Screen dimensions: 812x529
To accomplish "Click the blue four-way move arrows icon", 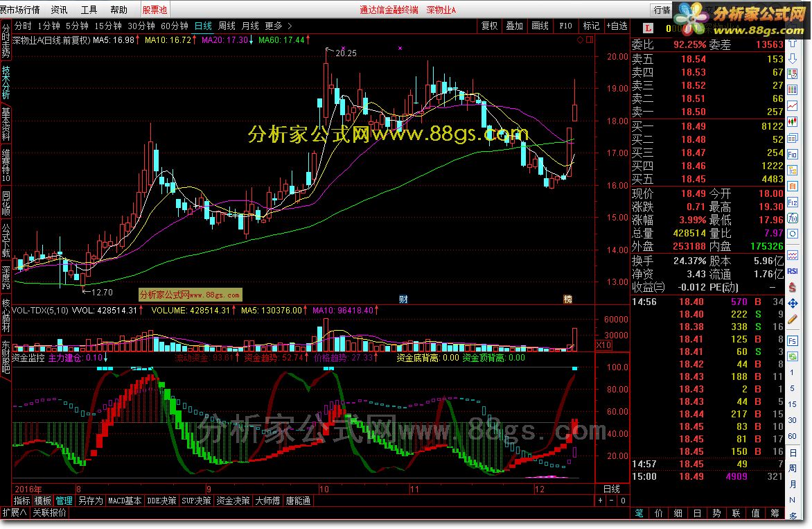I will (x=793, y=303).
